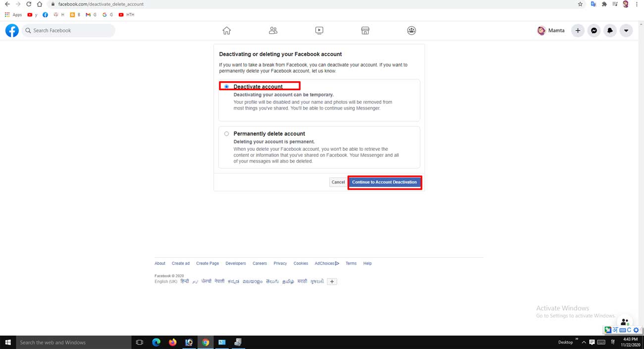Open Create ad footer link
644x349 pixels.
pos(181,264)
